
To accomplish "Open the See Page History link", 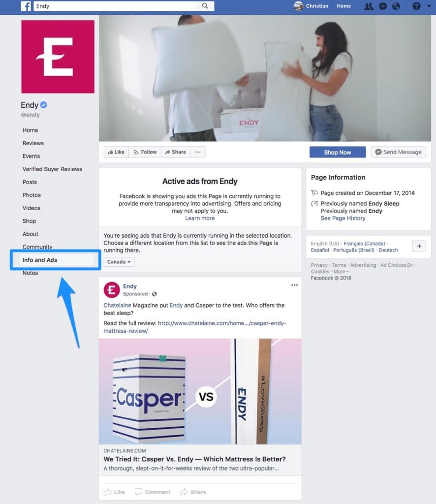I will coord(343,218).
